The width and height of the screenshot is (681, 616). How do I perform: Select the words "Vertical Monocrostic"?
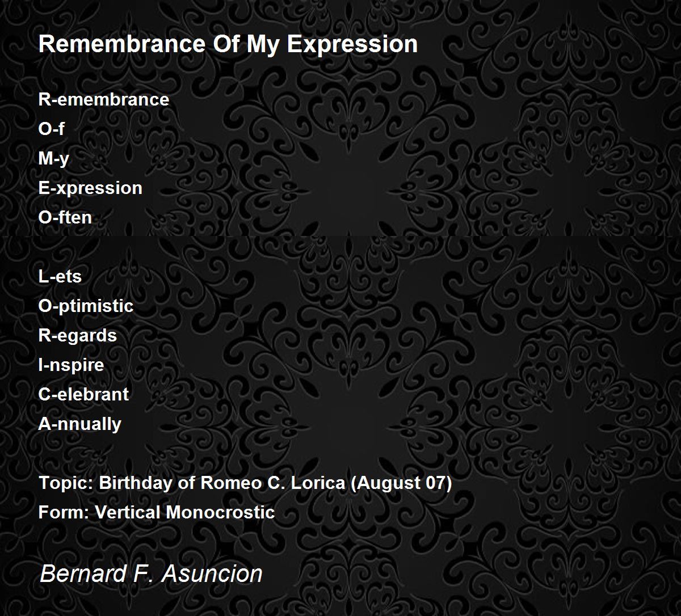(x=184, y=513)
